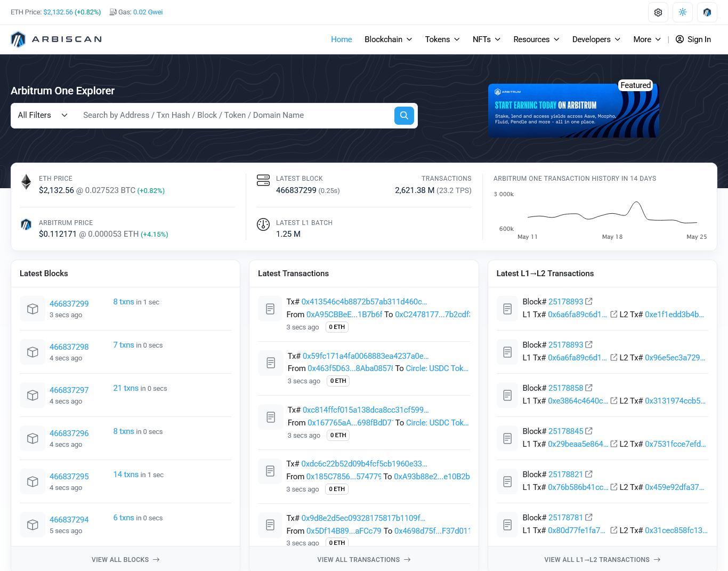Viewport: 728px width, 571px height.
Task: Click the Latest Block server icon
Action: 263,180
